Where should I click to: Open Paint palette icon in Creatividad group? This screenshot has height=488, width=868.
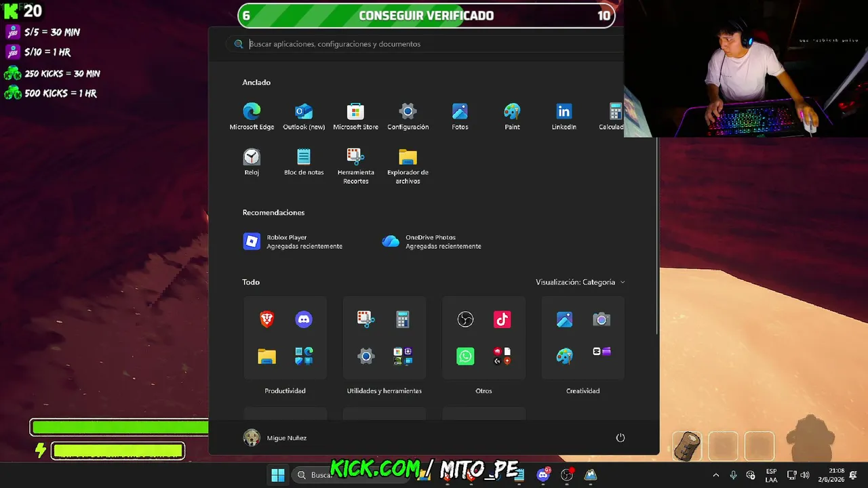click(x=564, y=356)
